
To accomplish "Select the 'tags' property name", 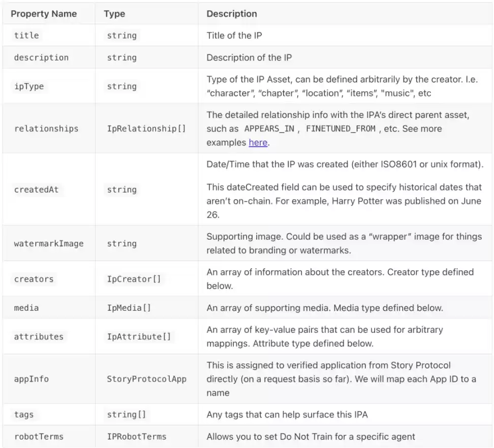I will 24,414.
